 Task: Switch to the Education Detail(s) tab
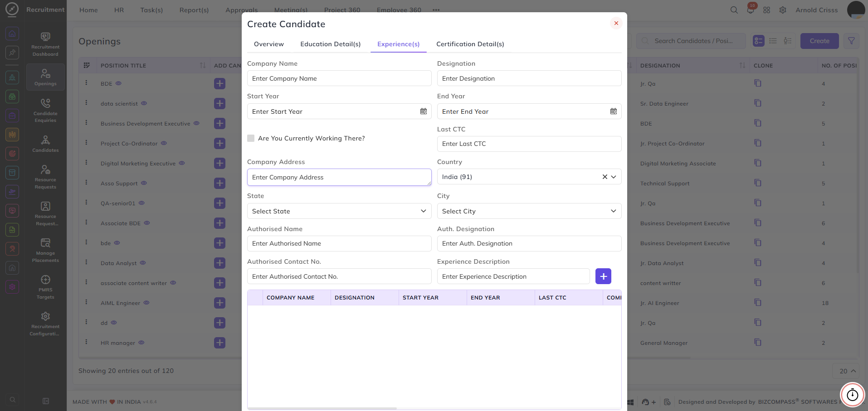pos(331,44)
